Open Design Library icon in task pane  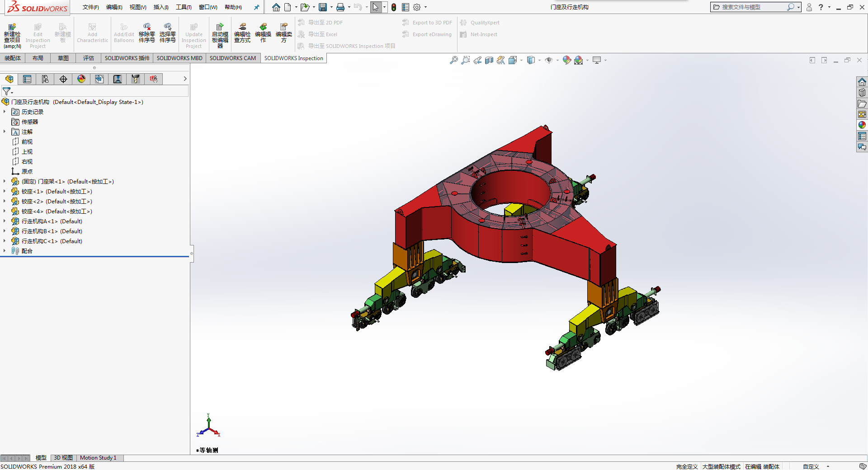(x=862, y=93)
